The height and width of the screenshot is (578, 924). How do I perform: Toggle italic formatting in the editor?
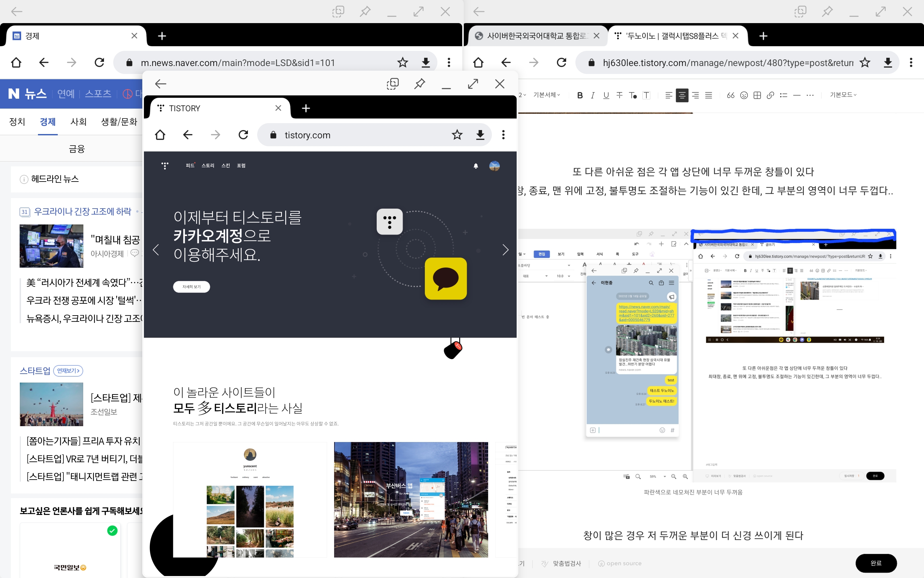(x=593, y=95)
